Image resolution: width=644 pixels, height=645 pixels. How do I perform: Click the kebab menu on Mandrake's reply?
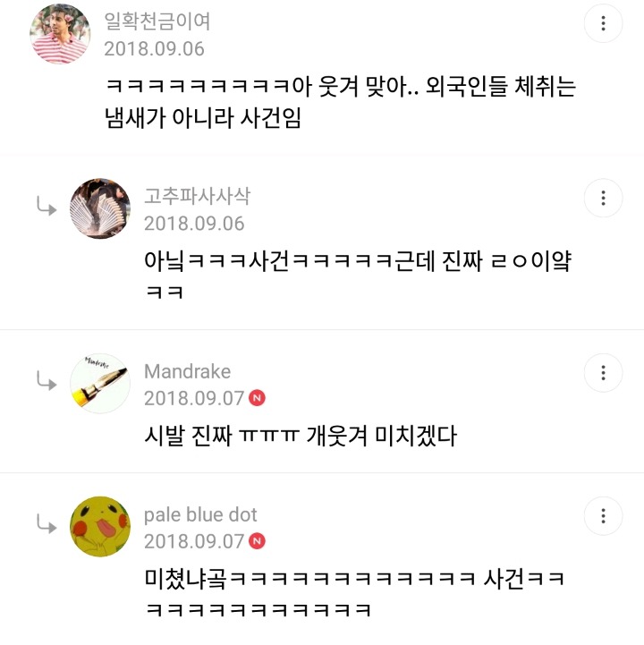603,372
